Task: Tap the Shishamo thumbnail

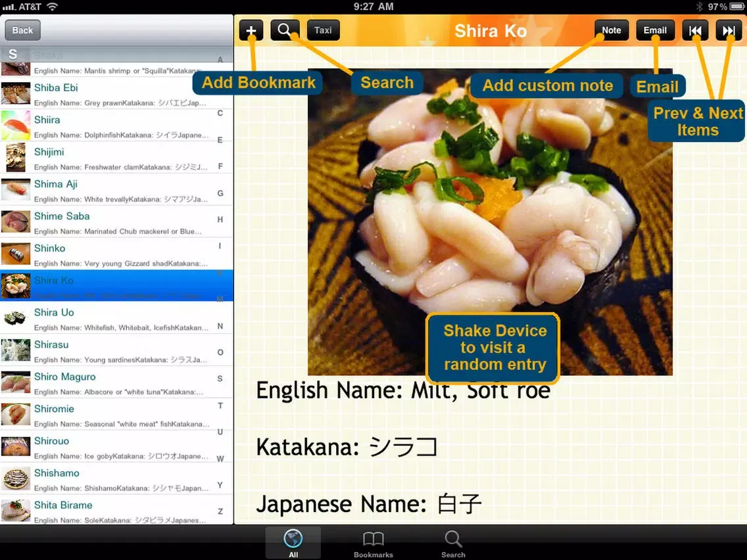Action: (16, 478)
